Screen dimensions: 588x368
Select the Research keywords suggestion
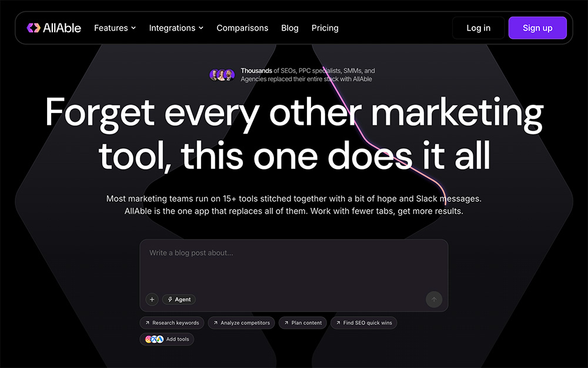172,323
